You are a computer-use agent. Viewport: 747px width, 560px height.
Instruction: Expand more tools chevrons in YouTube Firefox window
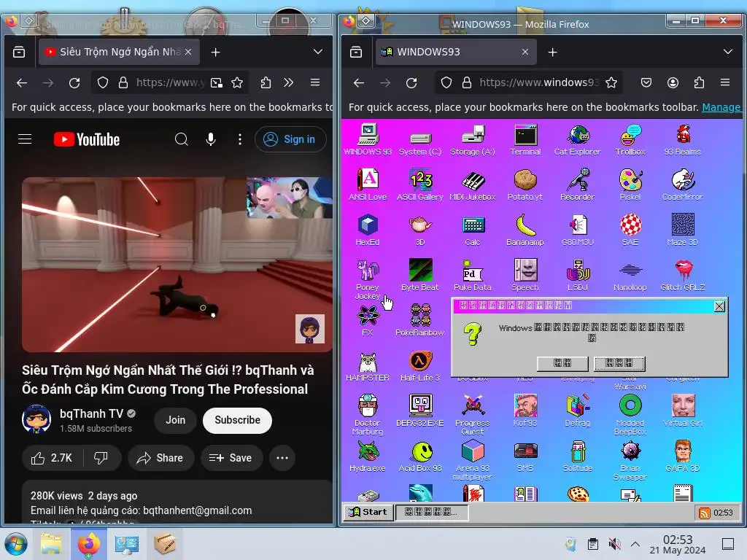tap(288, 82)
